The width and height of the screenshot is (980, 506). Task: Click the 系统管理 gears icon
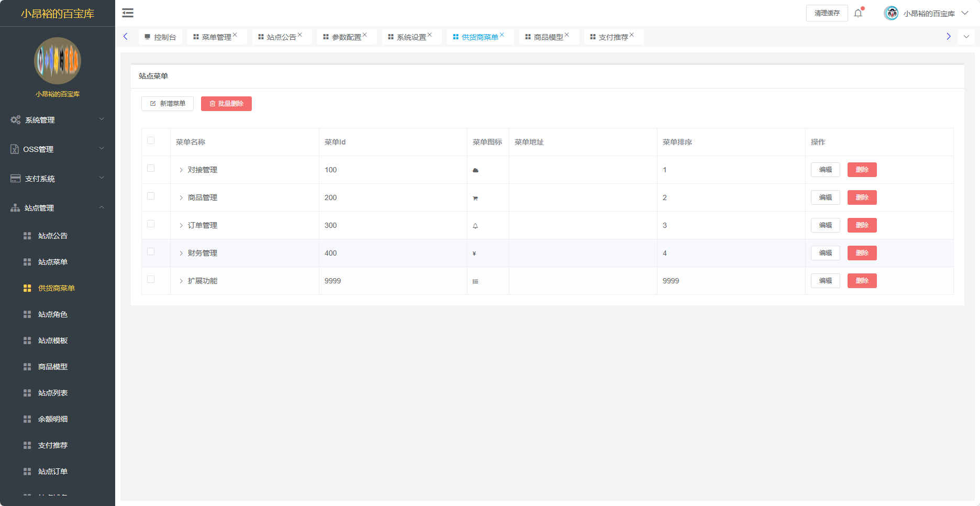16,120
